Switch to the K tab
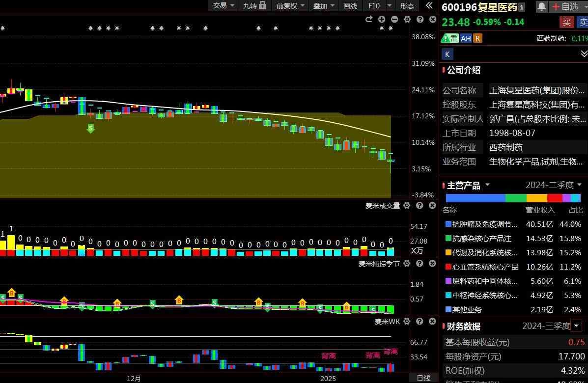 (x=447, y=54)
